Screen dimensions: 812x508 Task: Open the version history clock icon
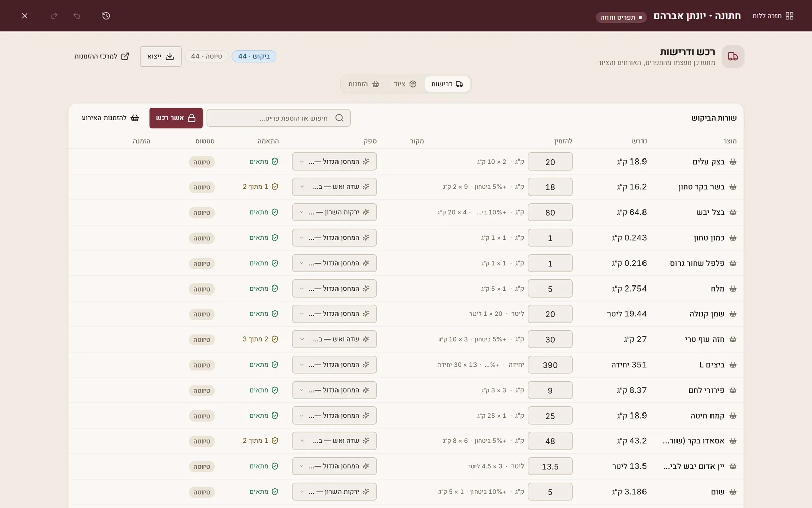106,16
